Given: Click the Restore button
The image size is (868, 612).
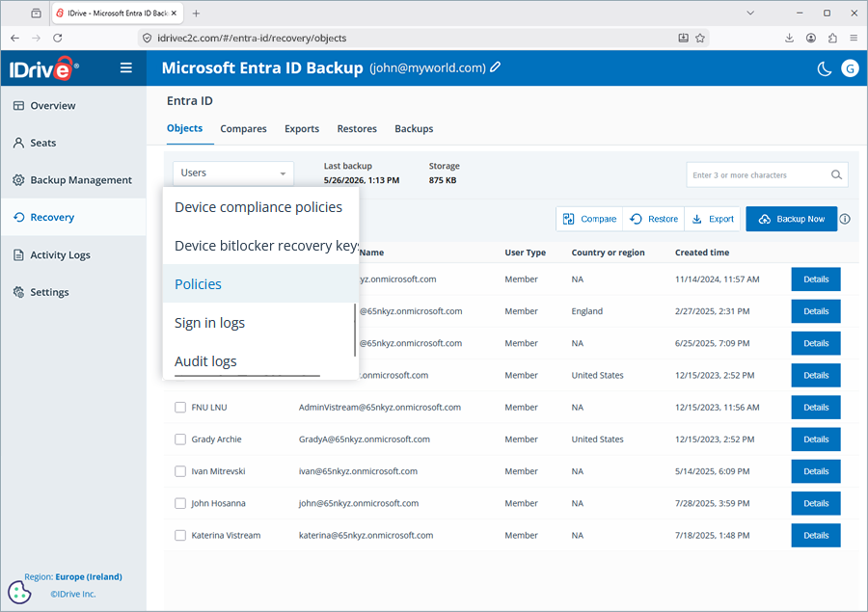Looking at the screenshot, I should pyautogui.click(x=654, y=219).
